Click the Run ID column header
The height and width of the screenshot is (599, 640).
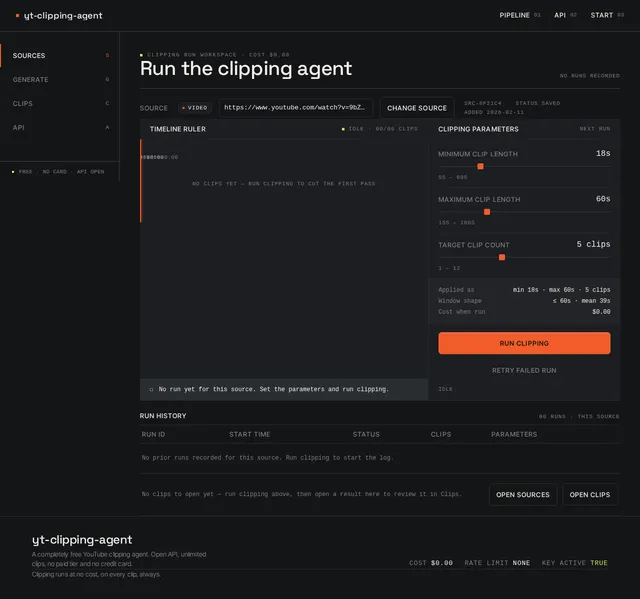click(153, 435)
